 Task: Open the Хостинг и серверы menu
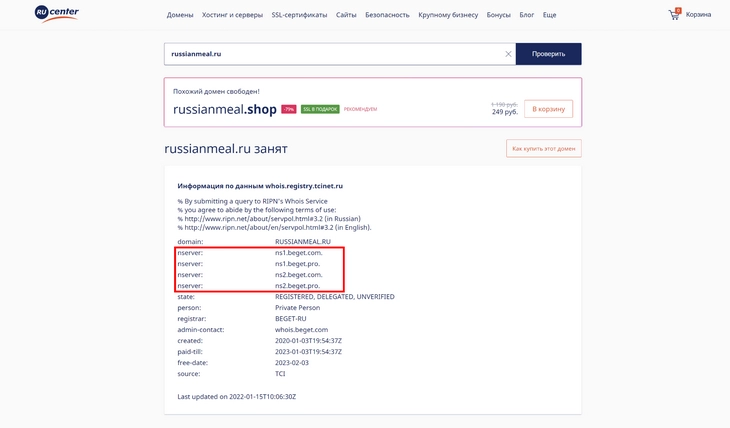232,15
